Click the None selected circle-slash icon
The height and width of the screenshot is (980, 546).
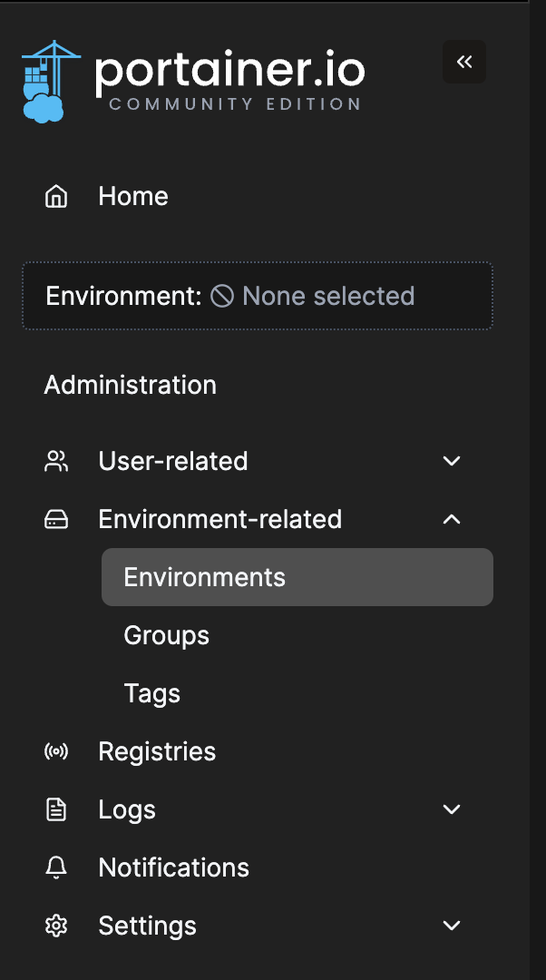(222, 296)
